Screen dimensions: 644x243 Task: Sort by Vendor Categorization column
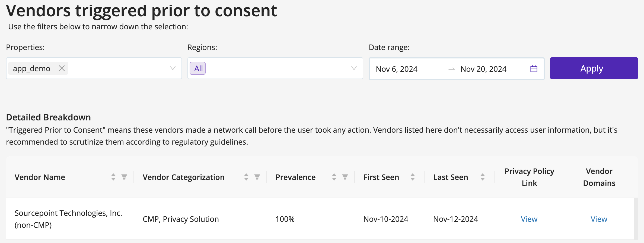246,177
